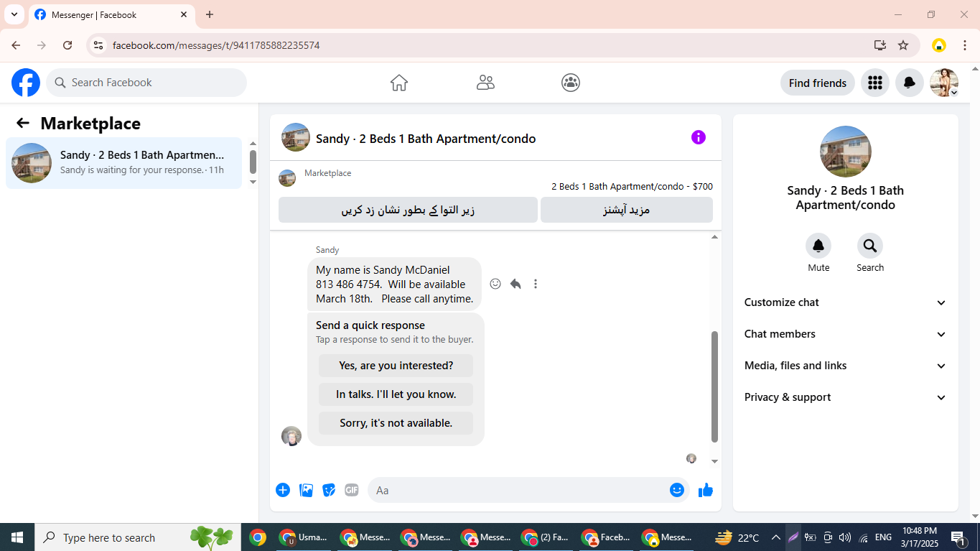The image size is (980, 551).
Task: View site information icon in address bar
Action: pyautogui.click(x=98, y=45)
